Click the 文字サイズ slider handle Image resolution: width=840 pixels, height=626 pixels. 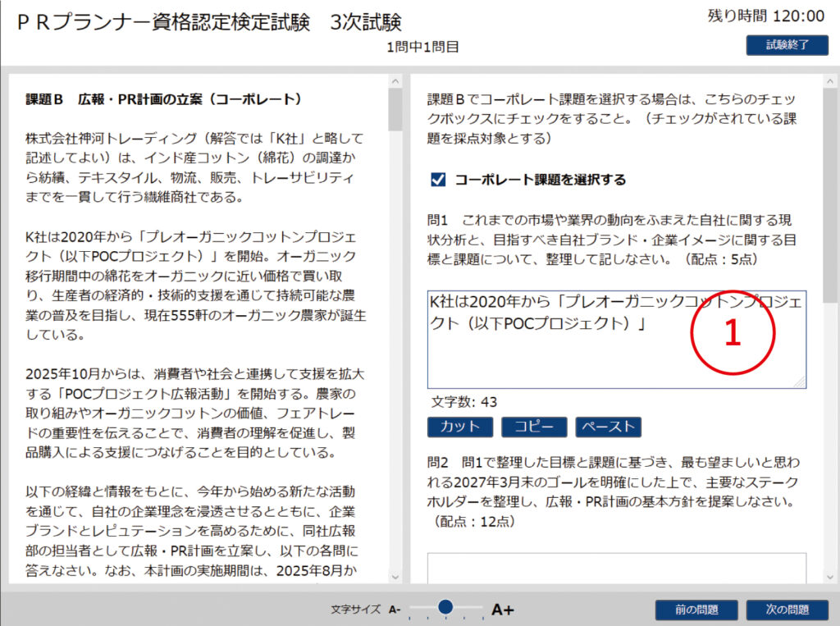[x=445, y=607]
